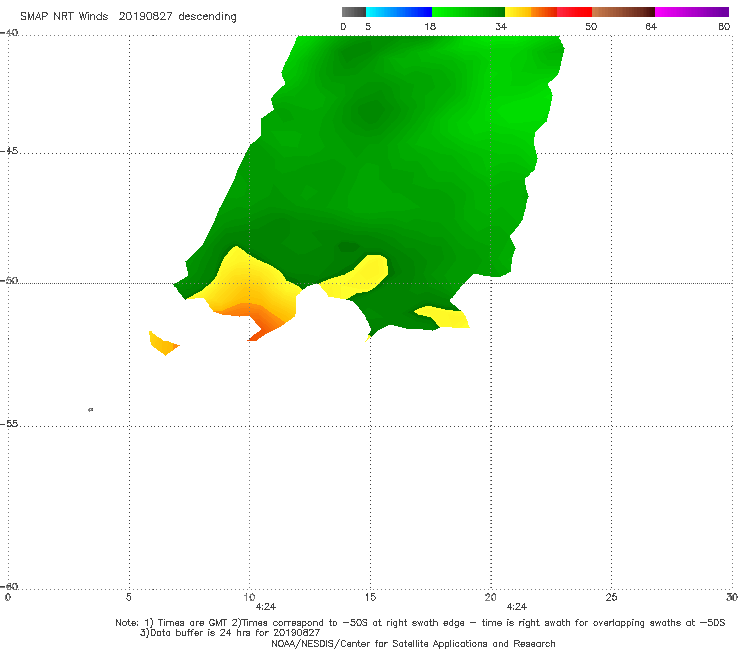Screen dimensions: 740x650
Task: Click the title text "SMAP NRT Winds"
Action: click(64, 17)
